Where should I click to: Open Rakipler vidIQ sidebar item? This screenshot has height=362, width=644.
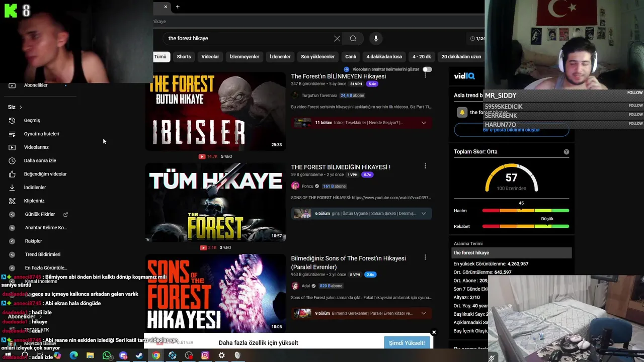pos(33,241)
